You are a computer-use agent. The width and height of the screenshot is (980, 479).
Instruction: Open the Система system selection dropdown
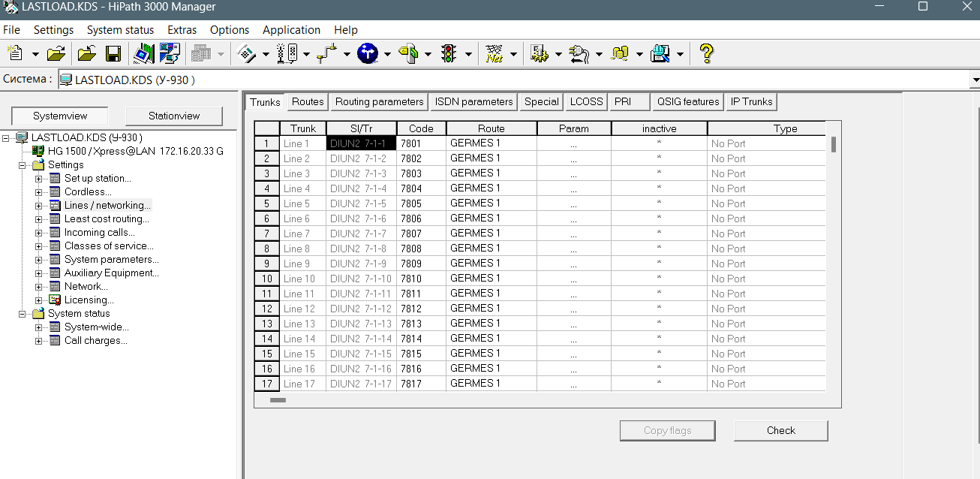pos(975,80)
